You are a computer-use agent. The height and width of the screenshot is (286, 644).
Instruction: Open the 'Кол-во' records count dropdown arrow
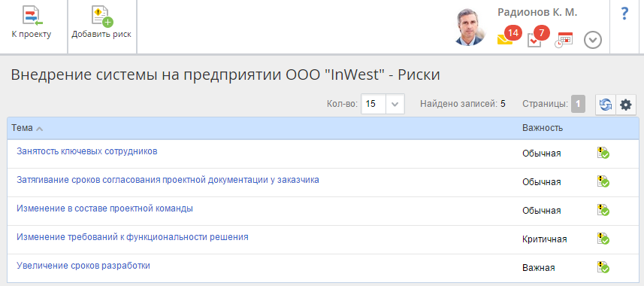[x=395, y=104]
